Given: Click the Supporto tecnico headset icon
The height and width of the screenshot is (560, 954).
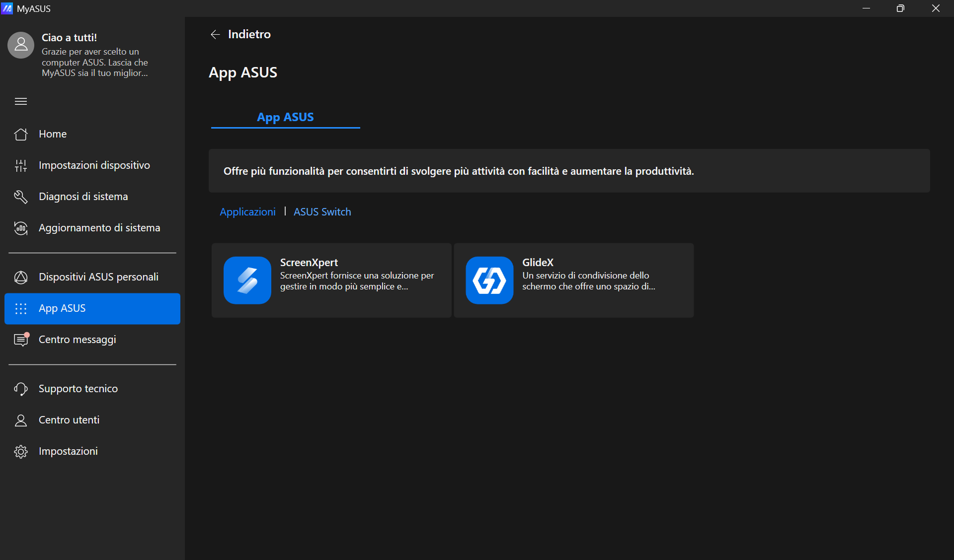Looking at the screenshot, I should (21, 389).
